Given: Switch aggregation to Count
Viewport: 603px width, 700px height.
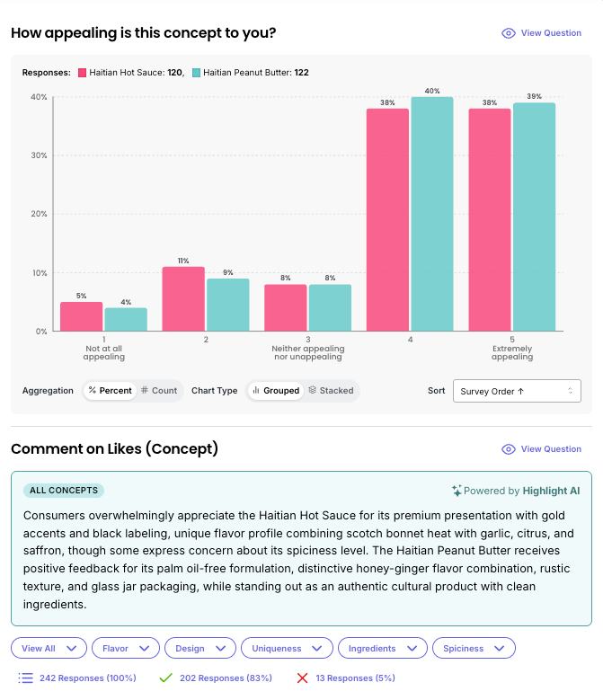Looking at the screenshot, I should coord(159,391).
